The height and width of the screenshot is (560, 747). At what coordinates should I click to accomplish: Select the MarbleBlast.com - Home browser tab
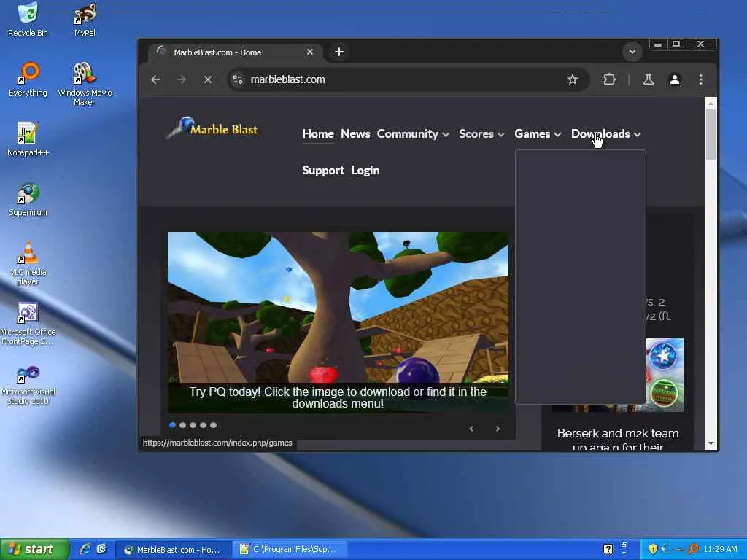pyautogui.click(x=236, y=52)
